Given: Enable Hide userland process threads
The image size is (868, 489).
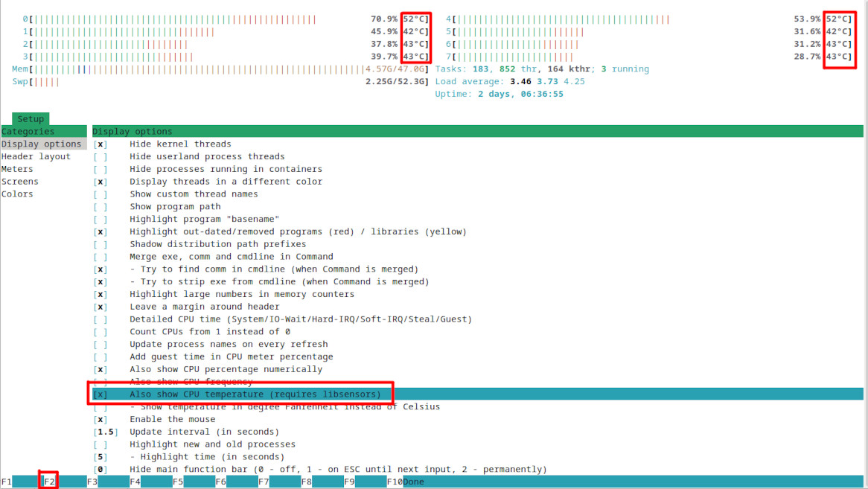Looking at the screenshot, I should tap(100, 156).
